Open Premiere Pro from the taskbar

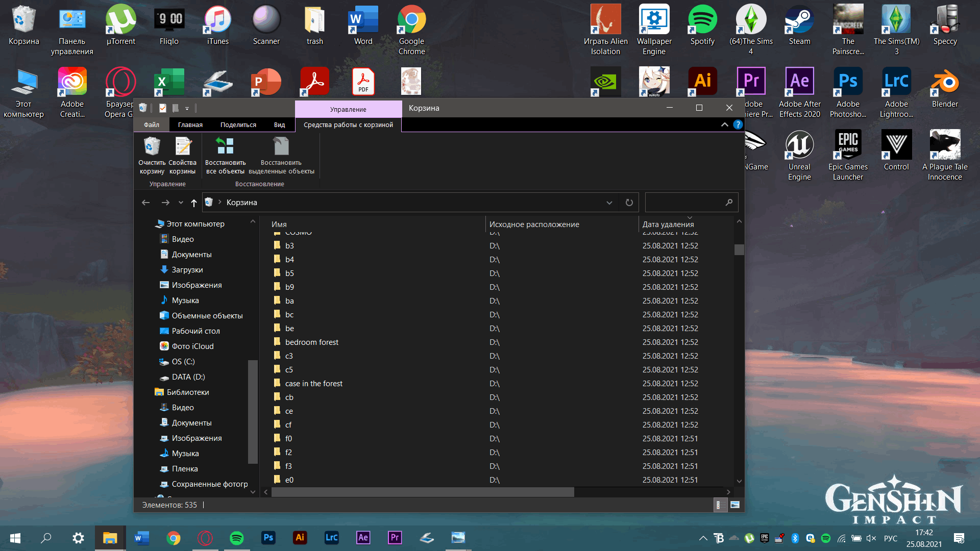[395, 538]
